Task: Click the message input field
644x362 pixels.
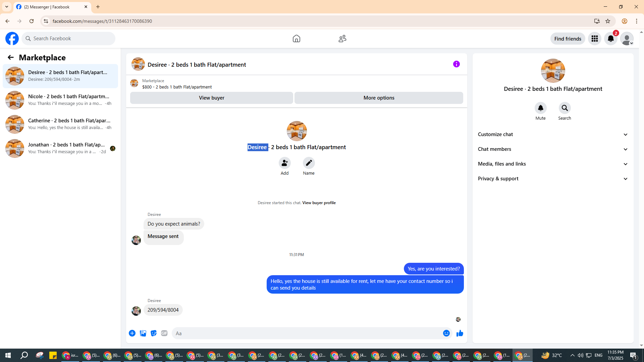Action: [307, 333]
